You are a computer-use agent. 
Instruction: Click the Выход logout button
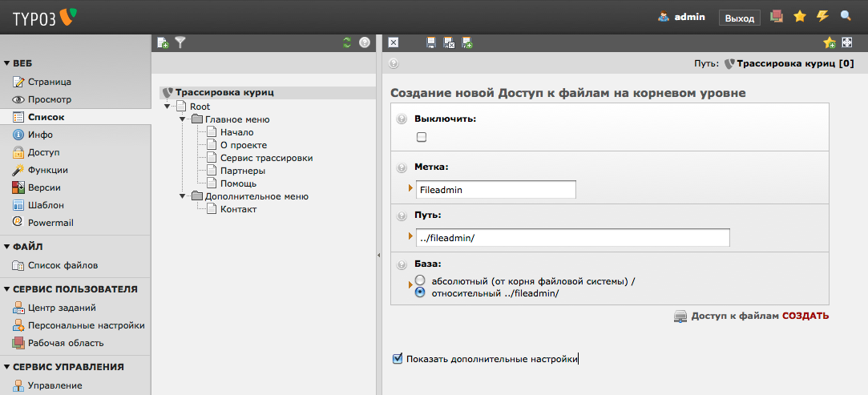[739, 18]
